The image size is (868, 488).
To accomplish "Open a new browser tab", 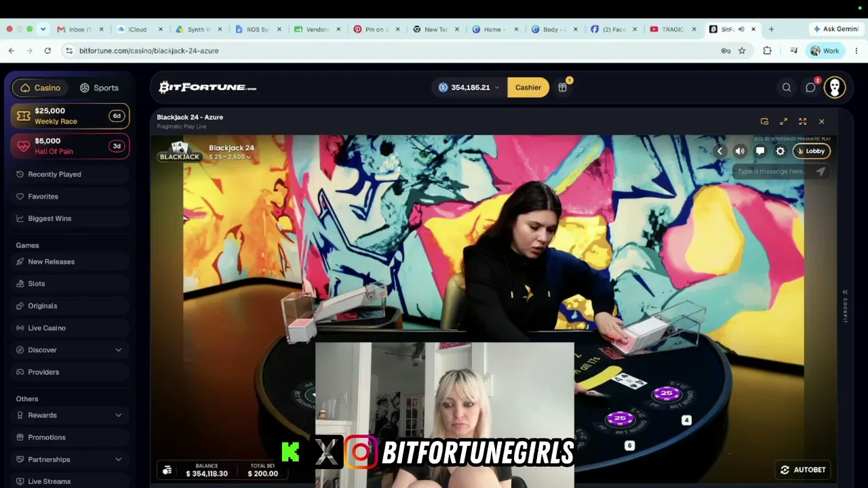I will click(x=771, y=29).
